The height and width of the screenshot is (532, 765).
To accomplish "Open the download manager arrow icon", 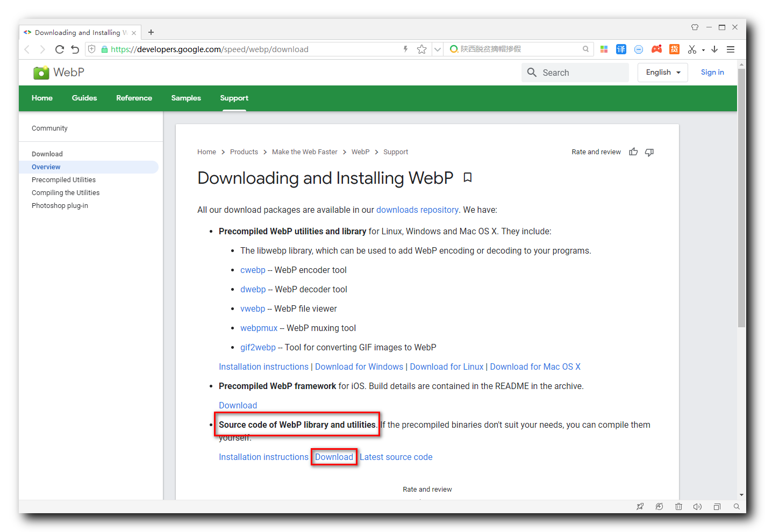I will pyautogui.click(x=714, y=49).
